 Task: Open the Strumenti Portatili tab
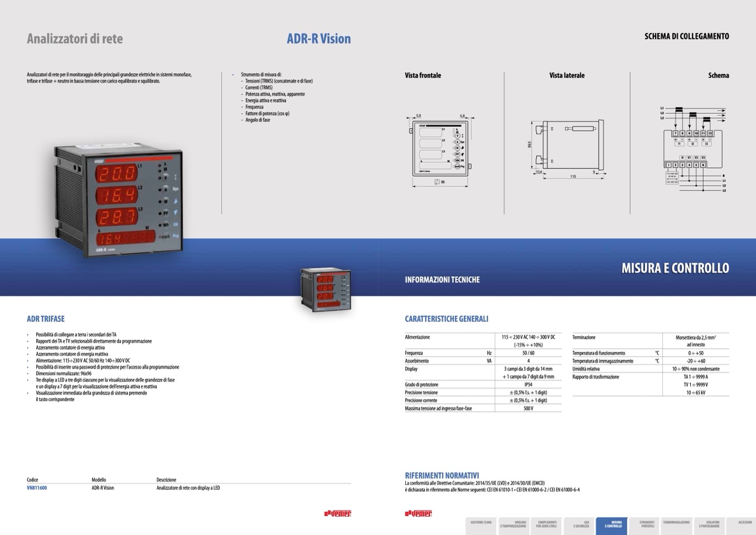[x=646, y=526]
